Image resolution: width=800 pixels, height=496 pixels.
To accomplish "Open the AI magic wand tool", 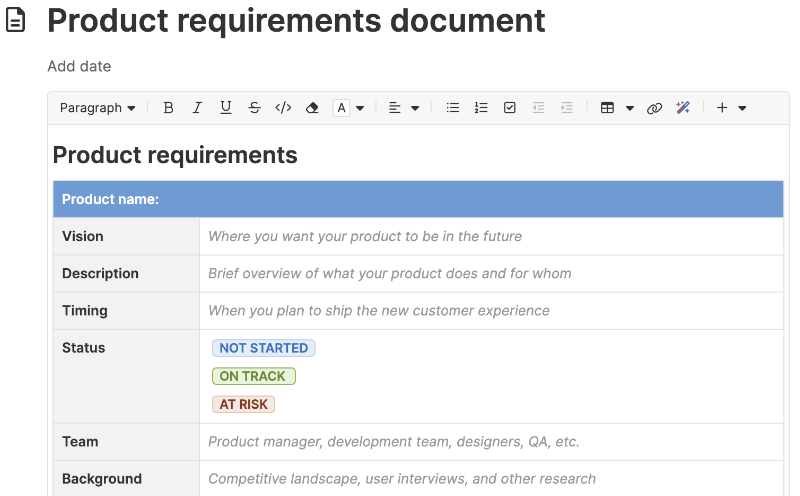I will click(x=683, y=108).
